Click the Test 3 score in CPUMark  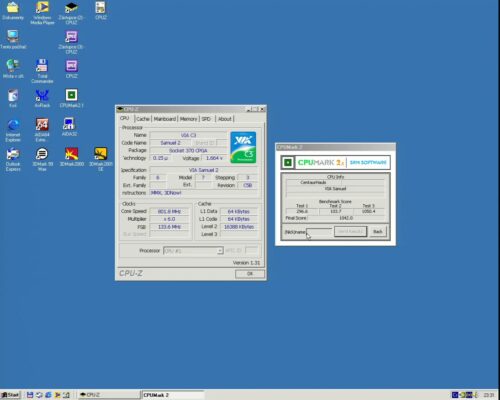(369, 211)
